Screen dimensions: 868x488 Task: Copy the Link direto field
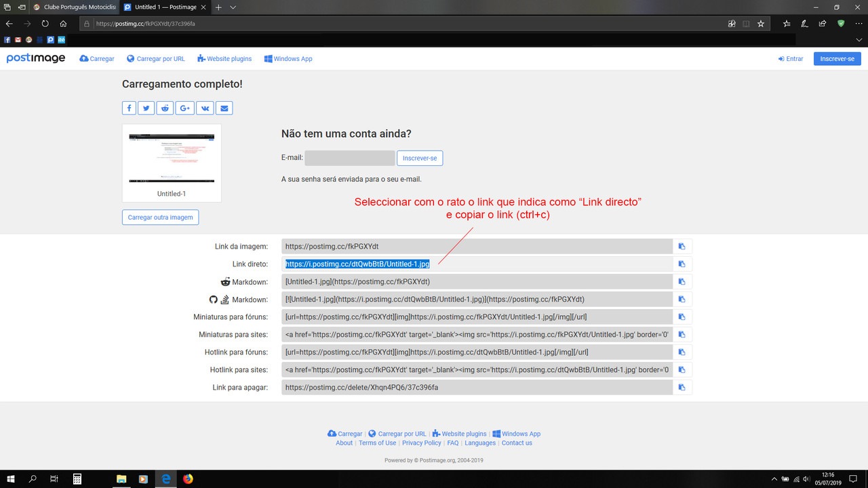click(682, 264)
